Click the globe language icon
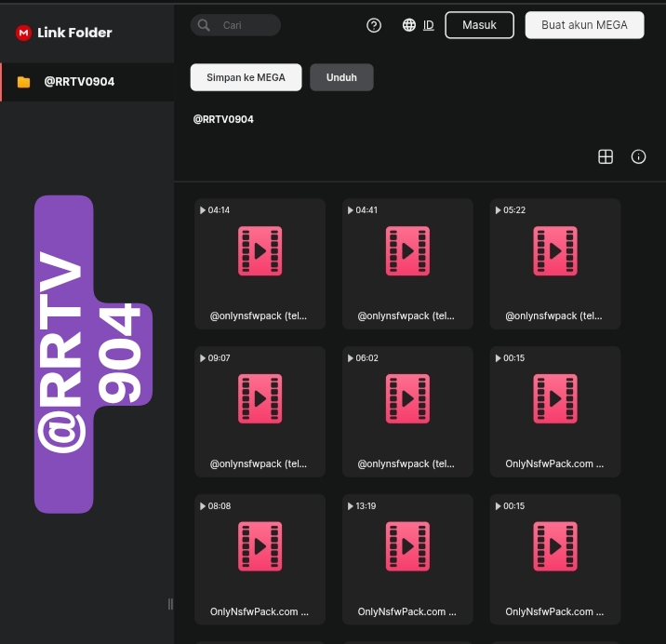 pyautogui.click(x=409, y=25)
